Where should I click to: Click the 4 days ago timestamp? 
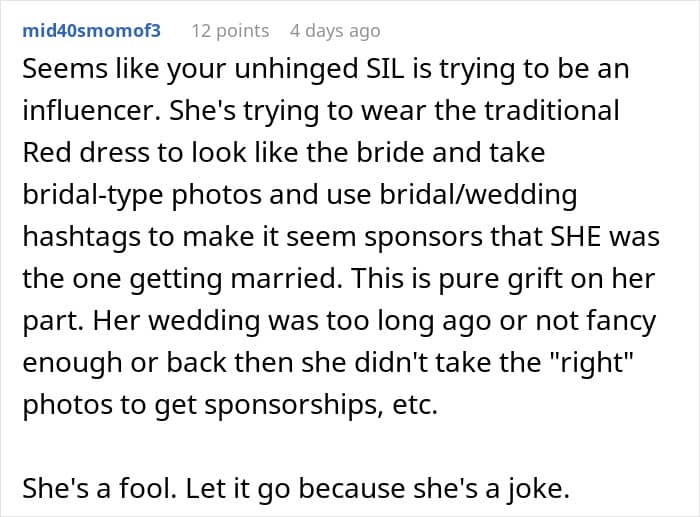coord(334,31)
